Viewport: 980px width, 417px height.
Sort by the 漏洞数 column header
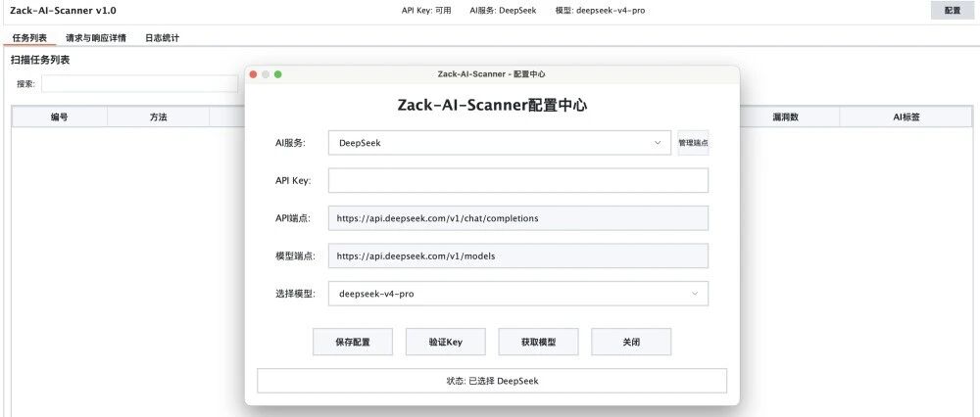786,116
